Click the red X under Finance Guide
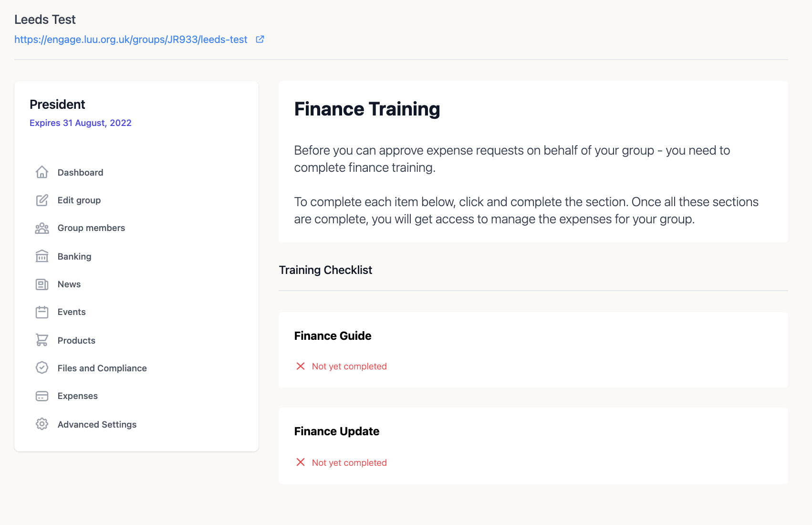 point(301,366)
